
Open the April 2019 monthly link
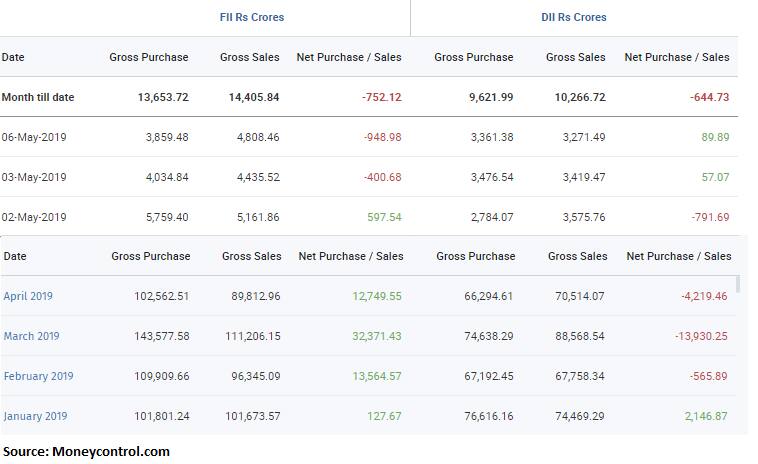click(28, 296)
